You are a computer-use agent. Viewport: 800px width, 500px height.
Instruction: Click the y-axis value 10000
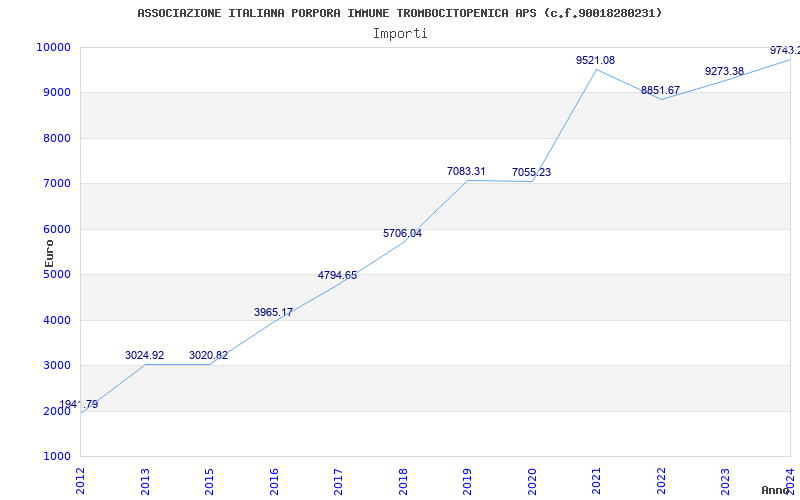pos(53,47)
